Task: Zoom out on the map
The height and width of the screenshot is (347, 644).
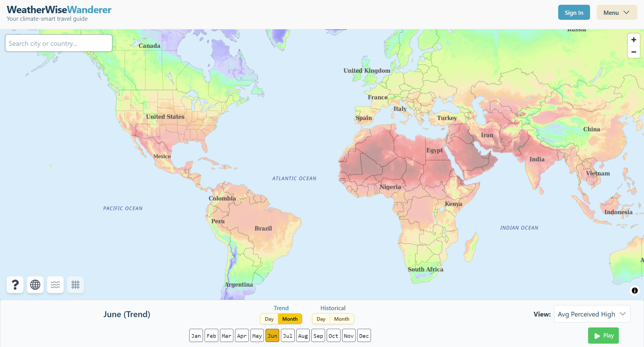Action: tap(634, 52)
